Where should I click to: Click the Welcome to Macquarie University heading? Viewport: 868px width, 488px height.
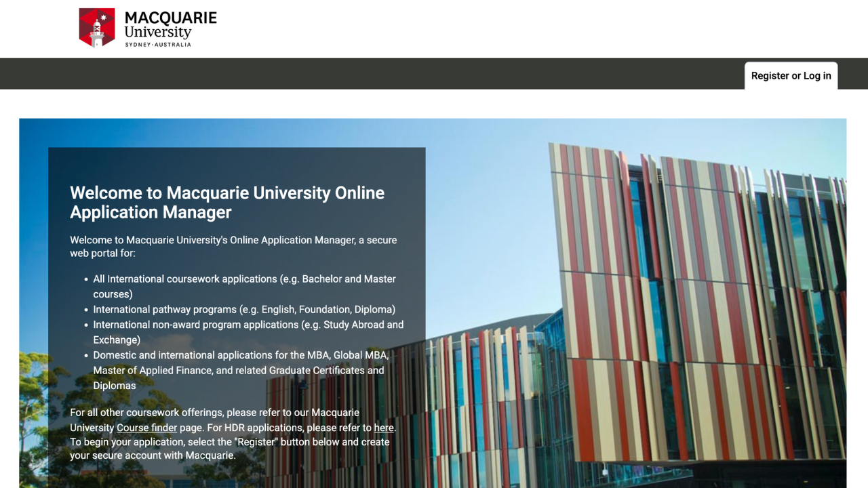[x=227, y=203]
